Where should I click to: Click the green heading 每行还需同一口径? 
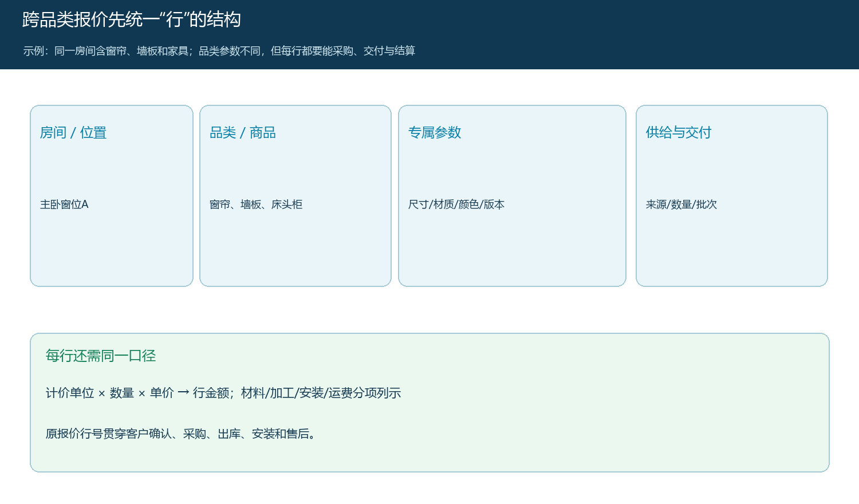coord(101,356)
